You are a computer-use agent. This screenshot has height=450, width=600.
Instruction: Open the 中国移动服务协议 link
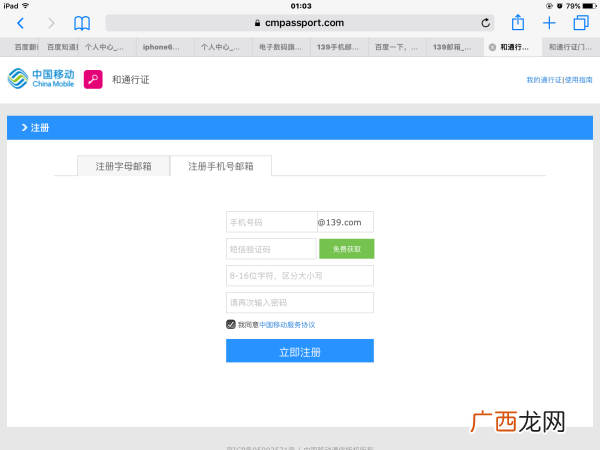tap(287, 325)
